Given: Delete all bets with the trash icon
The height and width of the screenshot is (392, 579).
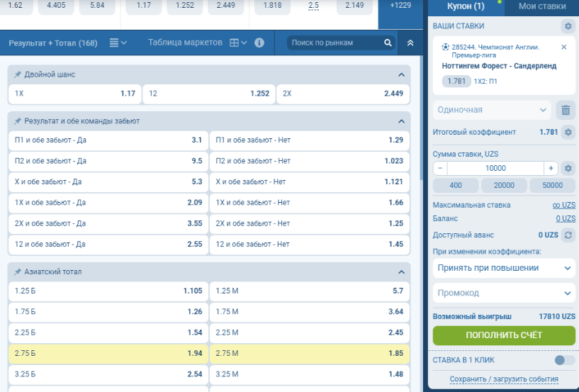Looking at the screenshot, I should tap(566, 110).
